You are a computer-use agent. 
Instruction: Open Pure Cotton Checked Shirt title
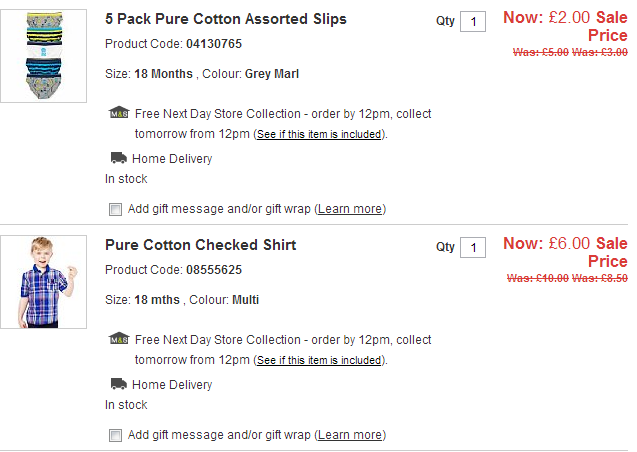pyautogui.click(x=200, y=245)
